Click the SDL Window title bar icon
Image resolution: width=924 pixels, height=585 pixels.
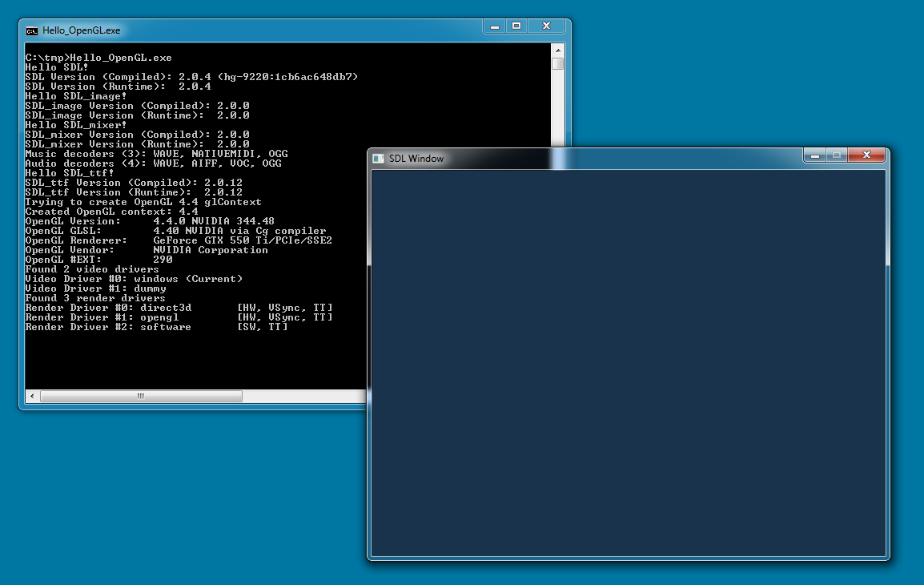point(378,159)
